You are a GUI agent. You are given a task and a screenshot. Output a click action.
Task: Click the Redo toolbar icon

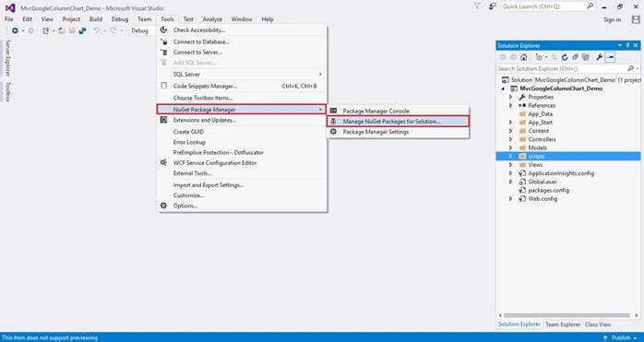coord(113,30)
